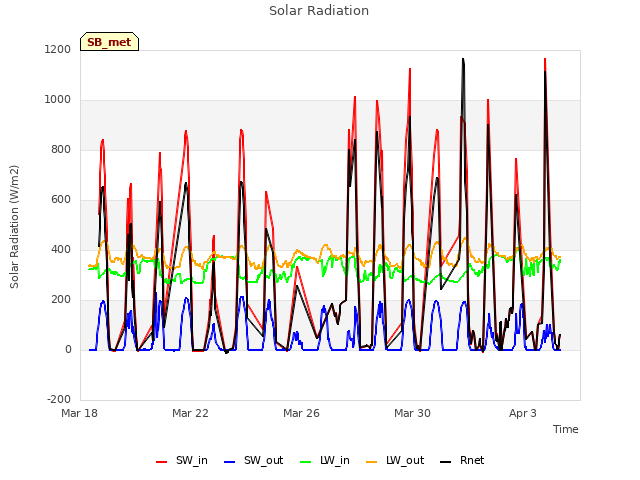Image resolution: width=640 pixels, height=480 pixels.
Task: Click the Solar Radiation (W/m2) axis title
Action: 14,227
